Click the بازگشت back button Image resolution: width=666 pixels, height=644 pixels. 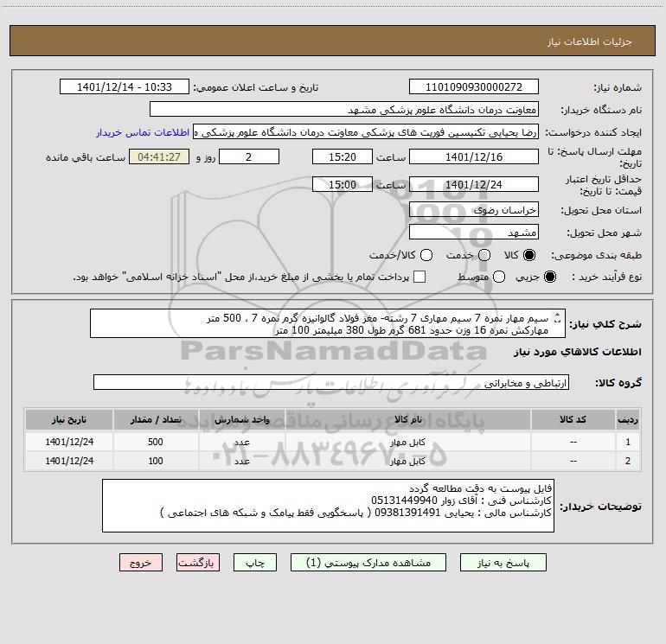pyautogui.click(x=198, y=563)
